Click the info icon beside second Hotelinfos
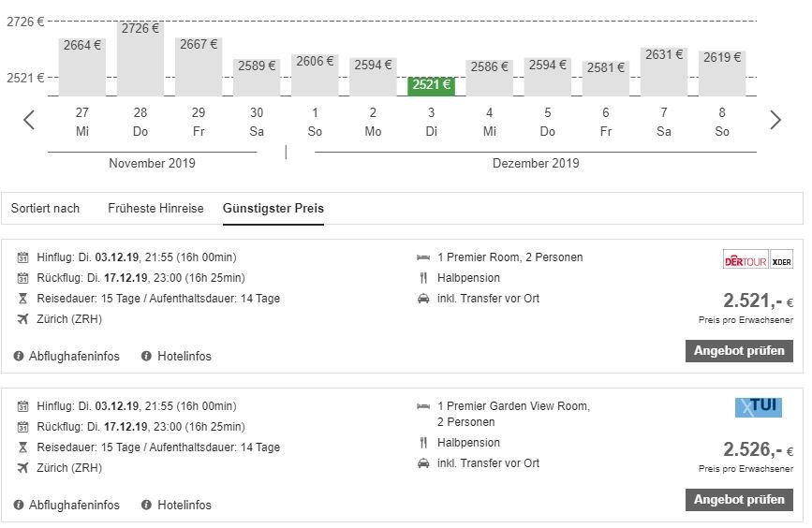812x528 pixels. pyautogui.click(x=146, y=505)
